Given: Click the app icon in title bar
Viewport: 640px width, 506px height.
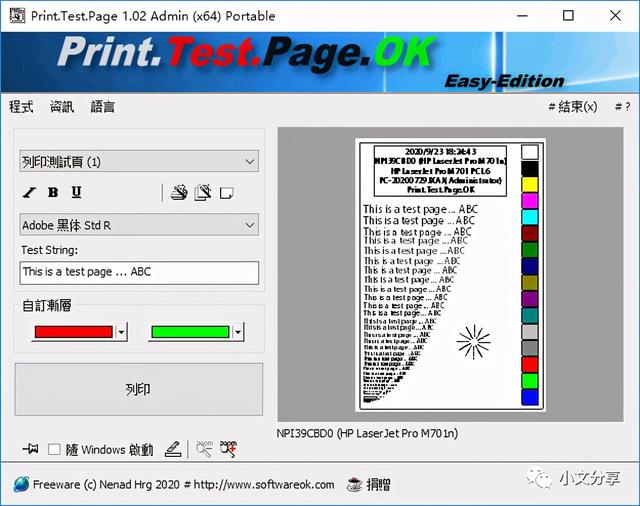Looking at the screenshot, I should tap(17, 16).
